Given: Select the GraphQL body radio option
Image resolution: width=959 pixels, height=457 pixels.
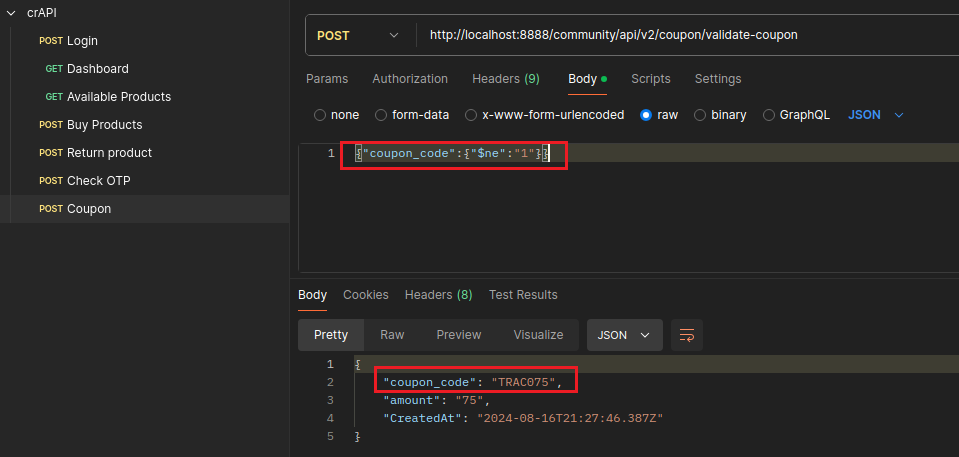Looking at the screenshot, I should (769, 115).
